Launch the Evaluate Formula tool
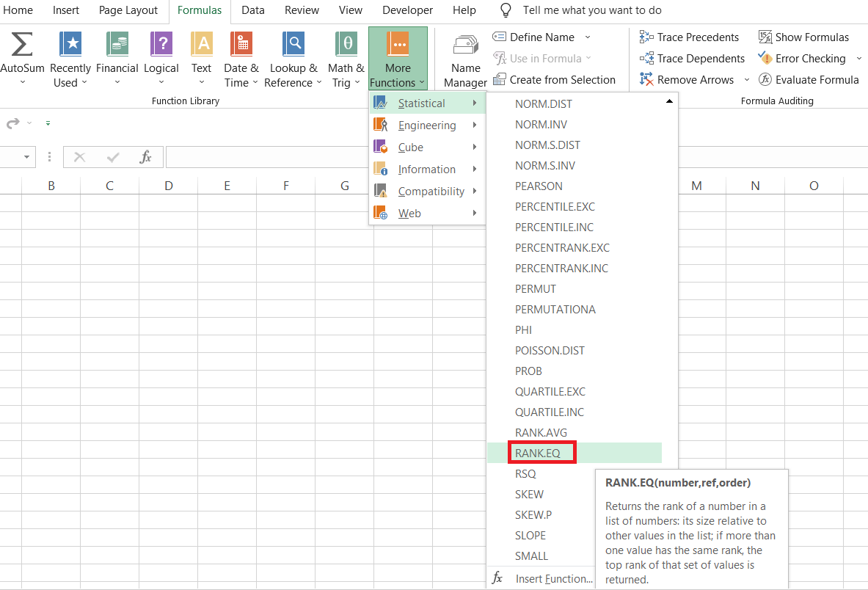 (x=809, y=80)
